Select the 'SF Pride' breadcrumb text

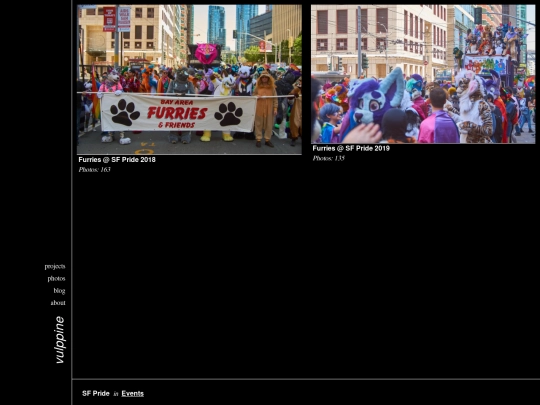(x=96, y=394)
